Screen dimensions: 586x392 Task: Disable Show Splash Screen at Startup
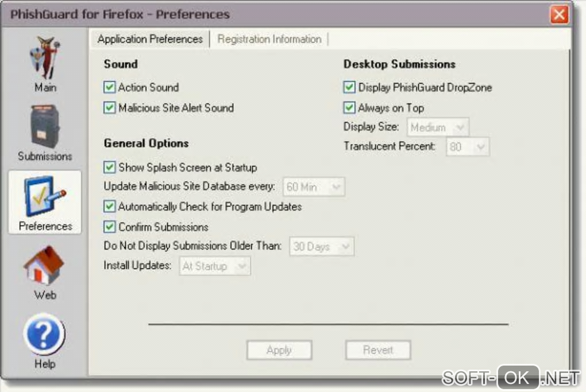click(x=110, y=167)
